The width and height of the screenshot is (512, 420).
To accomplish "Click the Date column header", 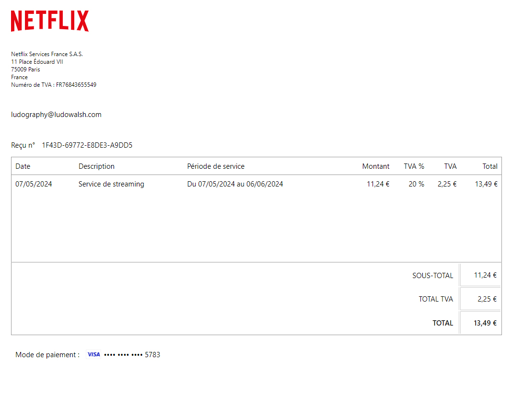I will pos(23,166).
